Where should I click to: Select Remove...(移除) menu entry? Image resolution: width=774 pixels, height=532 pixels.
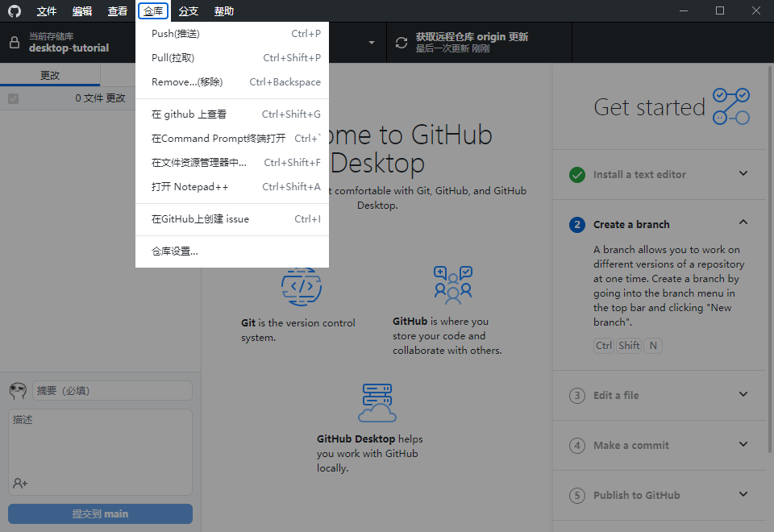pos(232,82)
